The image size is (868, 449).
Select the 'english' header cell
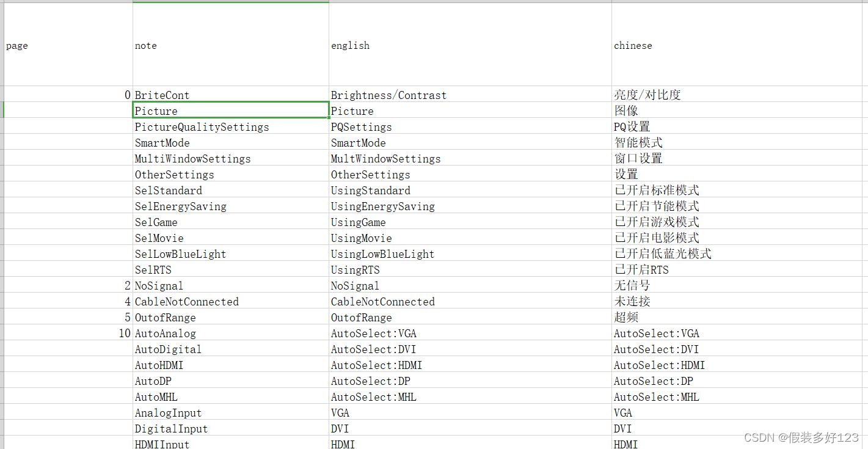click(470, 45)
